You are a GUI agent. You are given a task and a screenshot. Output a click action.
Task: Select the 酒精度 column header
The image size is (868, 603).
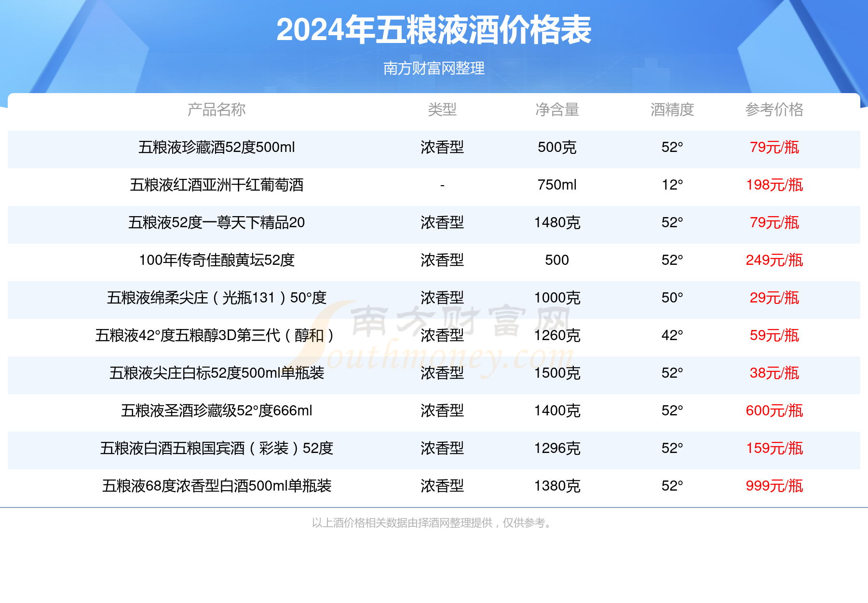672,110
